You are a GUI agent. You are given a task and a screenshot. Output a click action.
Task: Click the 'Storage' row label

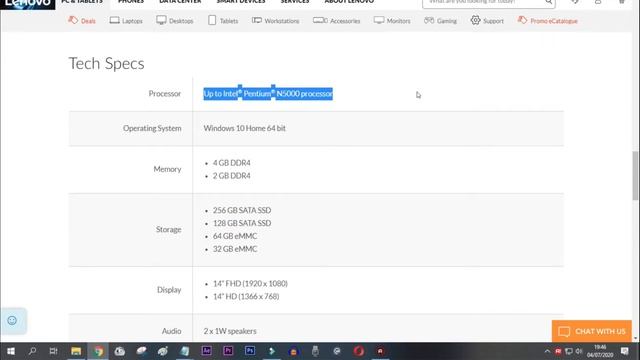[x=168, y=229]
